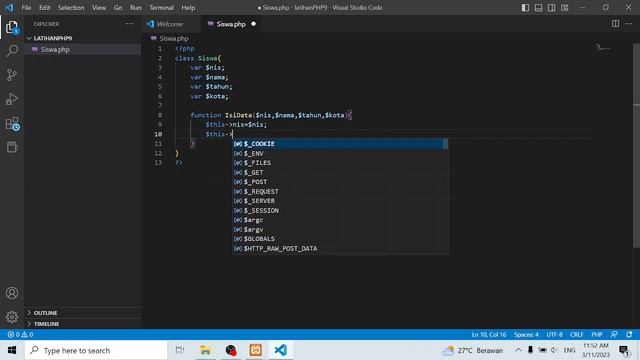Choose $_FILES from suggestion list

coord(340,163)
